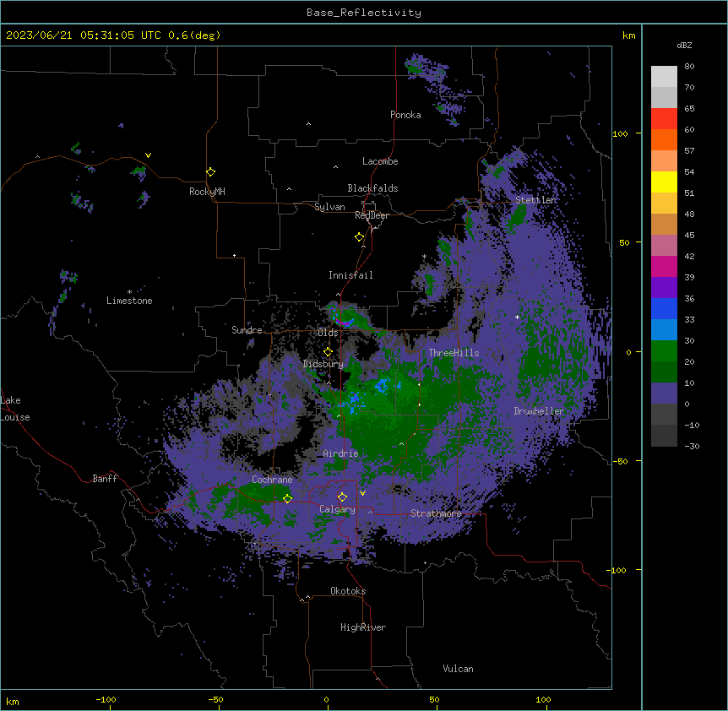Select the Sylvan label
The width and height of the screenshot is (728, 711).
pyautogui.click(x=329, y=207)
